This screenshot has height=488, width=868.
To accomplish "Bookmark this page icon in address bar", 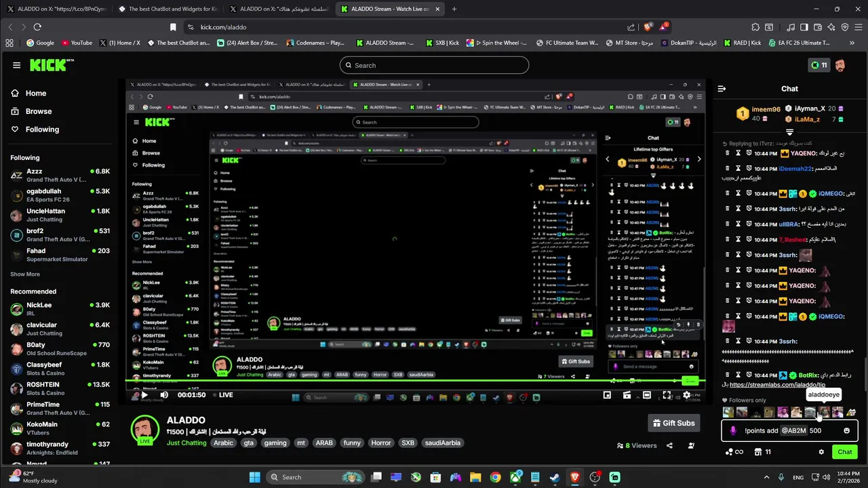I will pyautogui.click(x=173, y=27).
